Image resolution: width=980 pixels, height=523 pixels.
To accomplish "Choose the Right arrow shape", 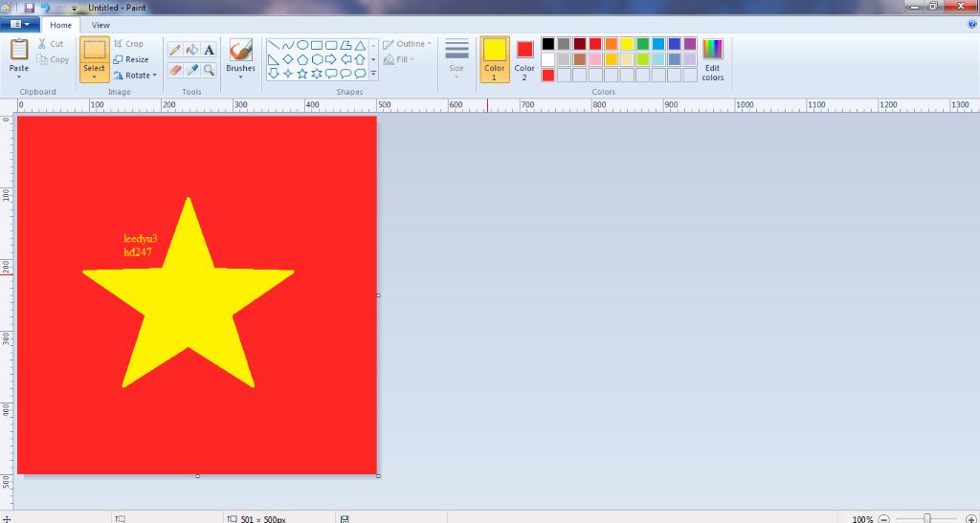I will [x=331, y=60].
